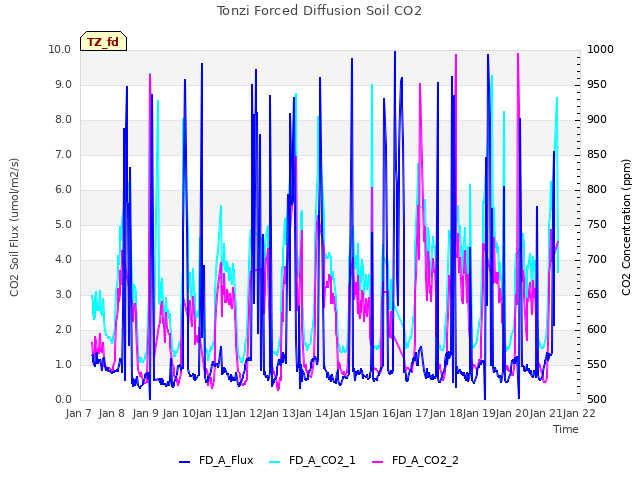Viewport: 640px width, 480px height.
Task: Click the '1.0' left axis value
Action: coord(63,364)
